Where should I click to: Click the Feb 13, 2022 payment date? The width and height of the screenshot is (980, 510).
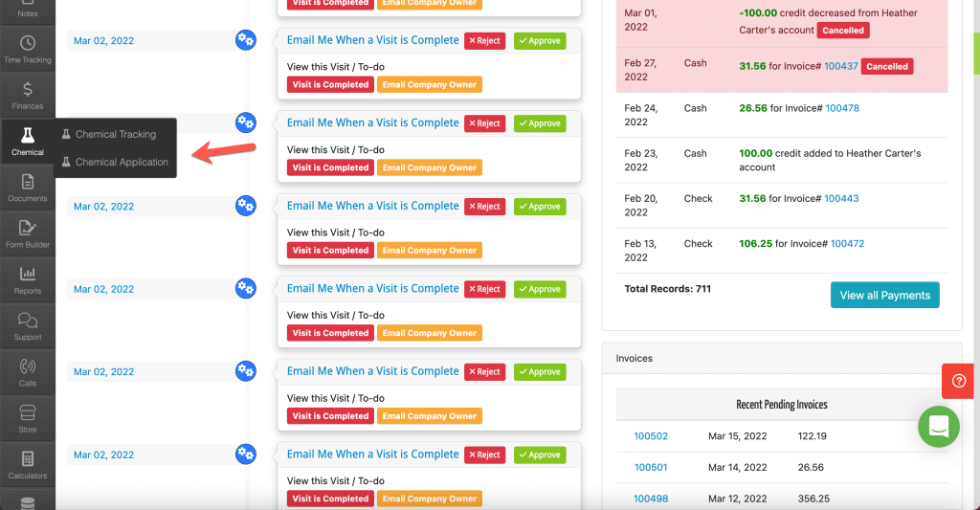tap(640, 250)
